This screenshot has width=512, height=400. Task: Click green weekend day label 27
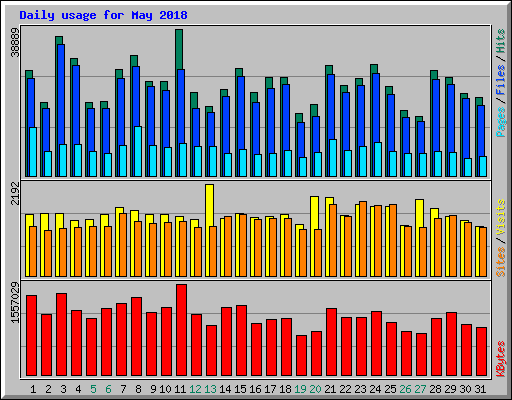[420, 389]
